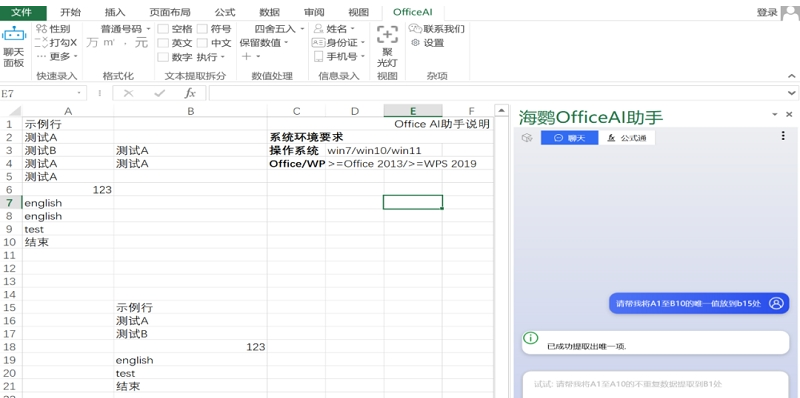
Task: Apply the m² square meter format icon
Action: [x=109, y=42]
